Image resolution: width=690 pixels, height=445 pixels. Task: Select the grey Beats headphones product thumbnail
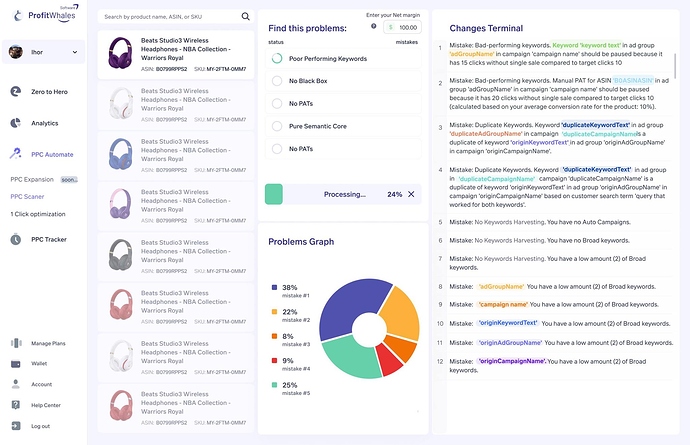[120, 255]
